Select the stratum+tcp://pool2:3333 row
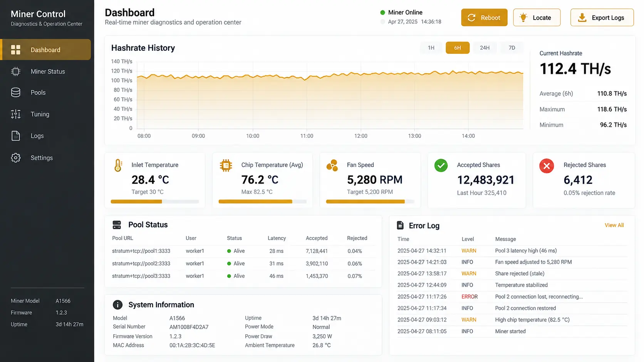 243,264
